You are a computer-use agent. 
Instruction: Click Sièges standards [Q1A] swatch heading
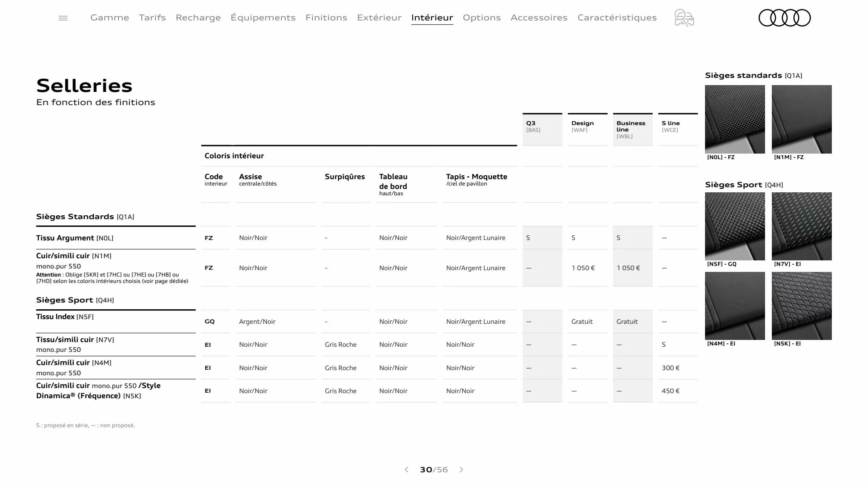pos(754,75)
